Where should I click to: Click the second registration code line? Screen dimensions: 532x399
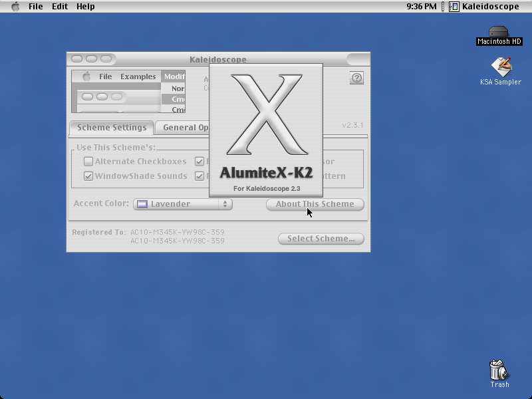[178, 241]
